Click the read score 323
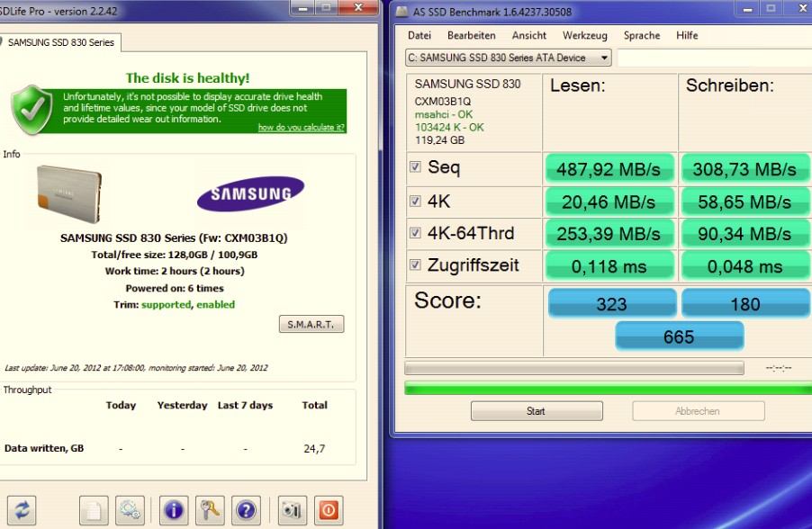This screenshot has height=529, width=812. click(612, 304)
